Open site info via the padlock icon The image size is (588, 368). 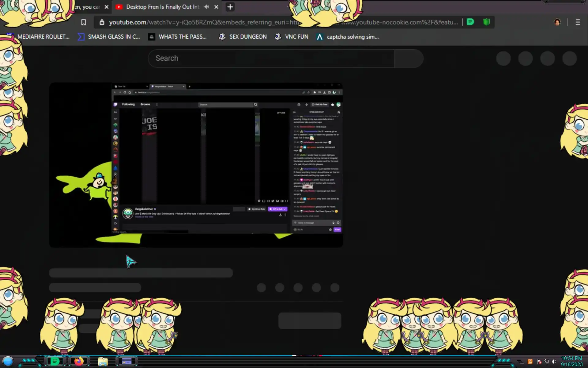[x=102, y=22]
